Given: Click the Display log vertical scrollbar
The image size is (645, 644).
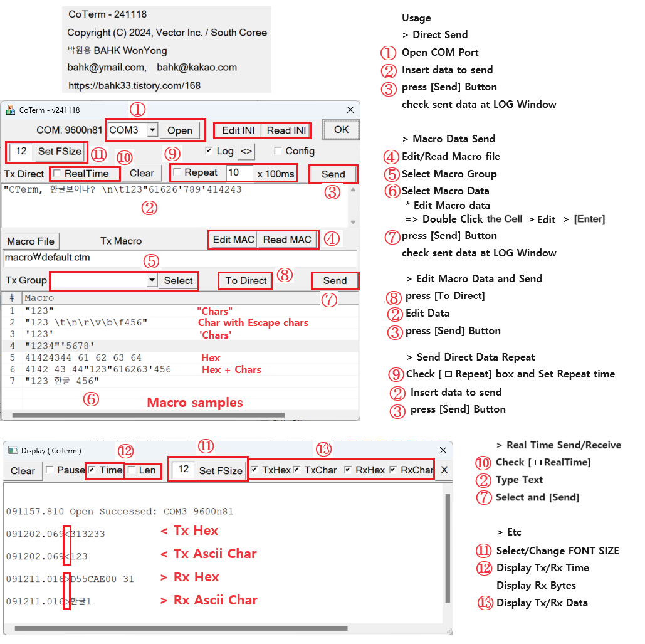Looking at the screenshot, I should point(448,549).
